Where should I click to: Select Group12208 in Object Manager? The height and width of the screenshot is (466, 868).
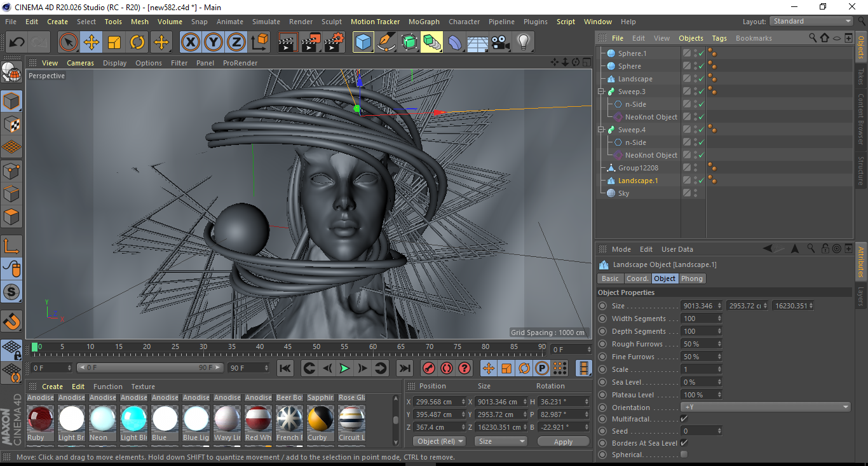[638, 168]
